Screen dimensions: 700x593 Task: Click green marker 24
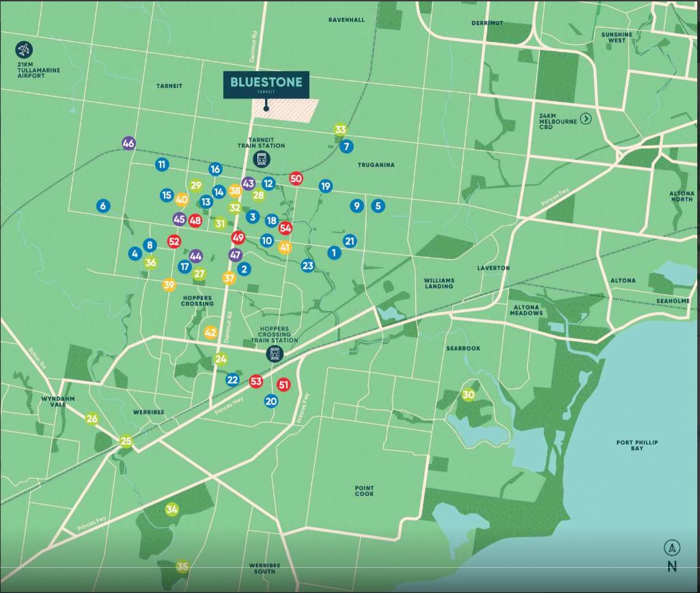[221, 359]
